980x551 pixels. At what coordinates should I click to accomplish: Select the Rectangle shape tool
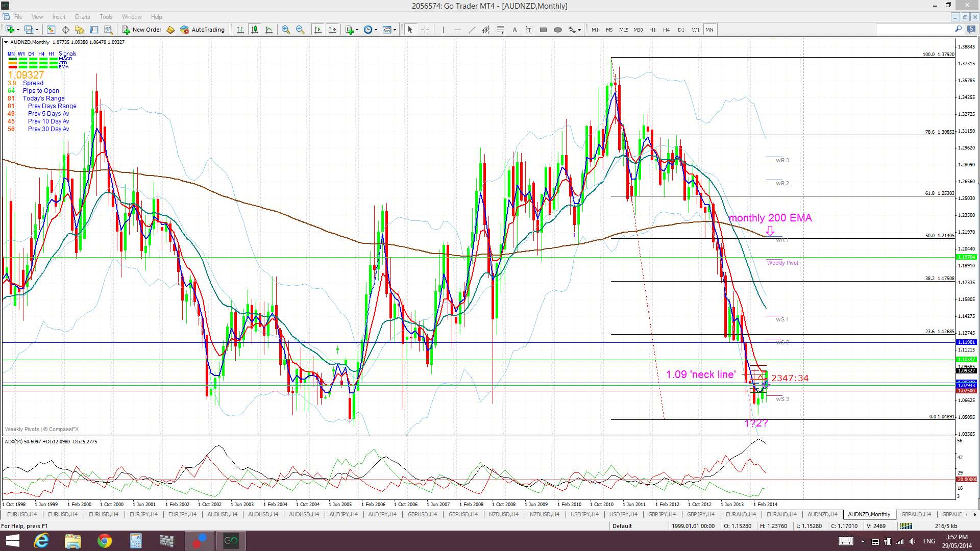tap(543, 30)
